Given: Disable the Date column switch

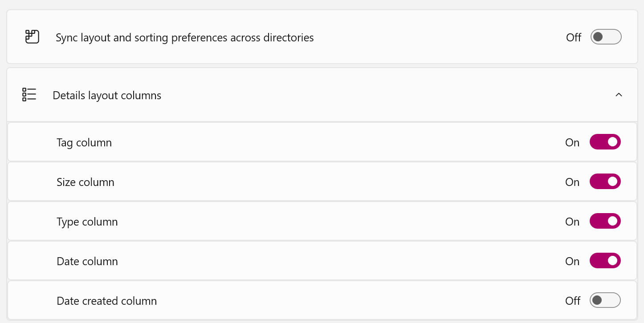Looking at the screenshot, I should point(605,261).
